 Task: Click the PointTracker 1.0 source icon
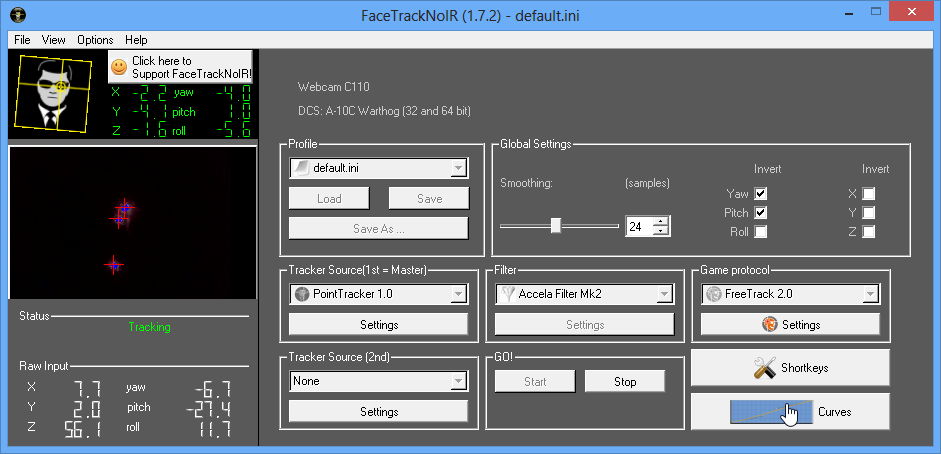tap(301, 294)
